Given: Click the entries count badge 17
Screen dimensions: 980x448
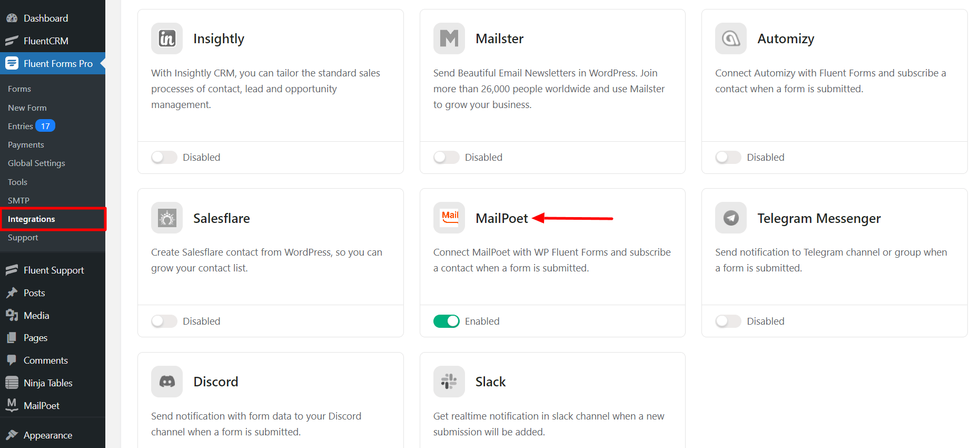Looking at the screenshot, I should tap(45, 126).
